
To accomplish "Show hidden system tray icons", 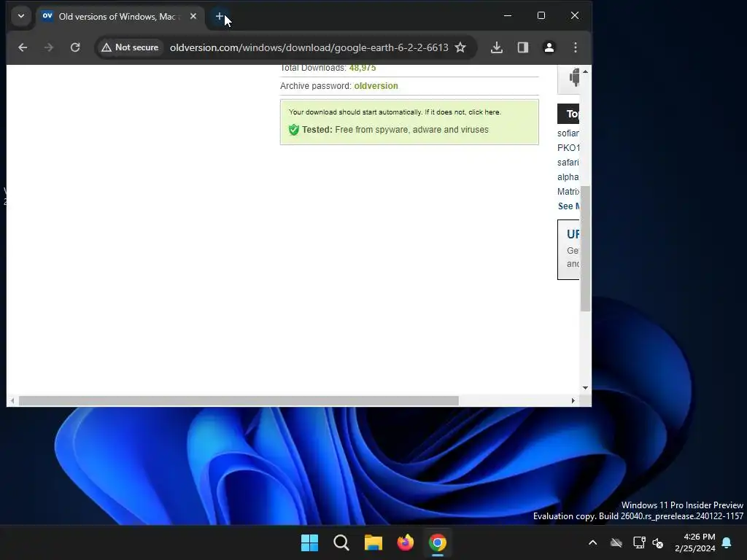I will coord(592,542).
